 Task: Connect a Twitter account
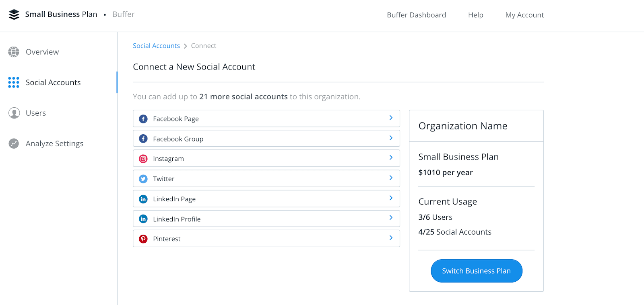(266, 178)
